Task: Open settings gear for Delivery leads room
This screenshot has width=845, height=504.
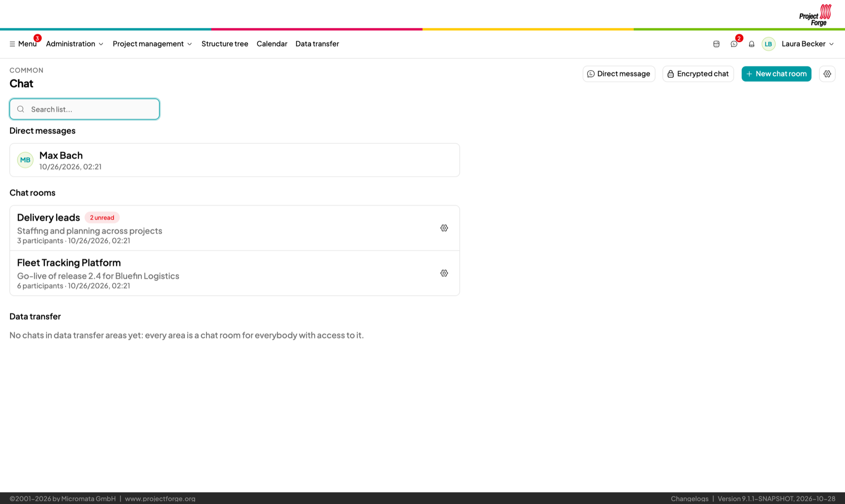Action: pyautogui.click(x=444, y=228)
